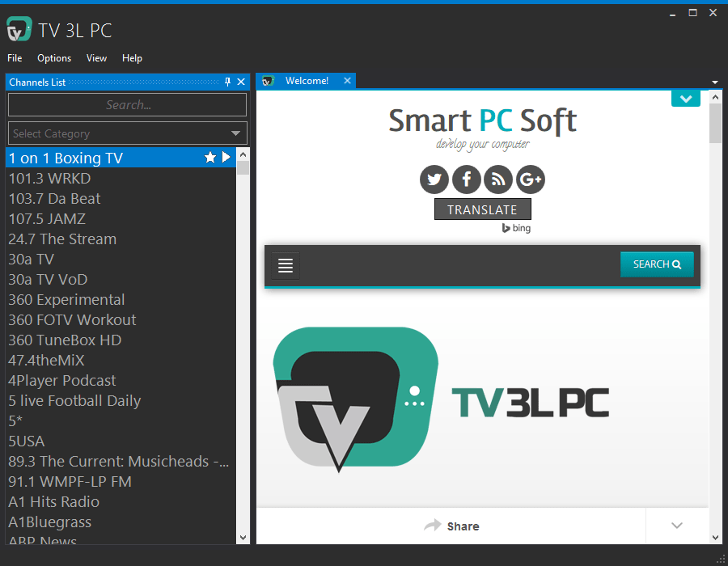
Task: Open the hamburger menu on webpage
Action: (x=285, y=265)
